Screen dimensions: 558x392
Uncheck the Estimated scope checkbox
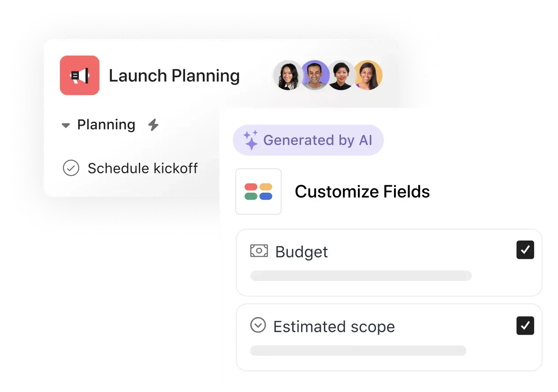tap(525, 325)
